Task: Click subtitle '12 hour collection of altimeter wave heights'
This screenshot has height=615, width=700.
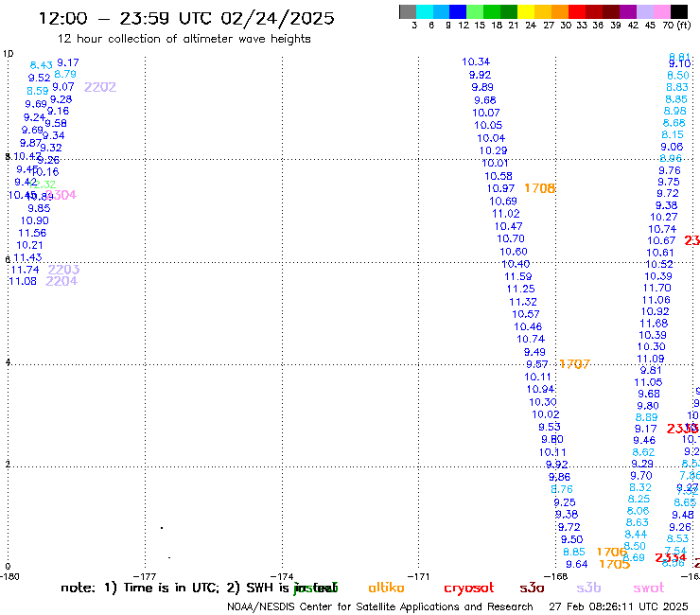Action: click(x=184, y=39)
